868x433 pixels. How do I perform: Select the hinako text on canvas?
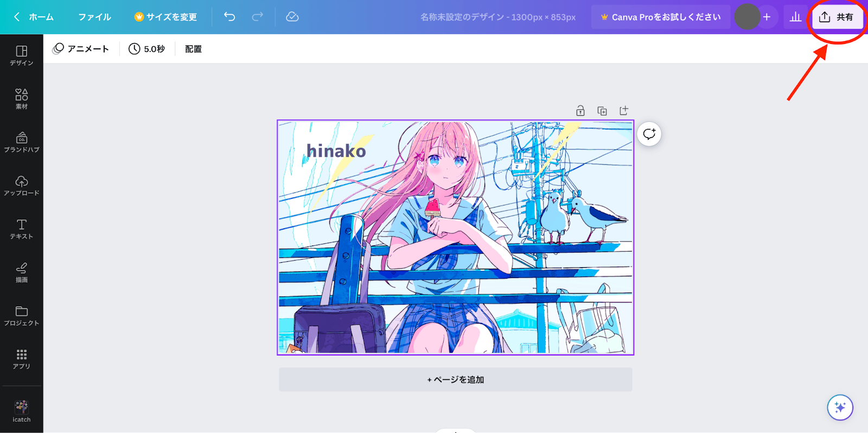coord(336,151)
